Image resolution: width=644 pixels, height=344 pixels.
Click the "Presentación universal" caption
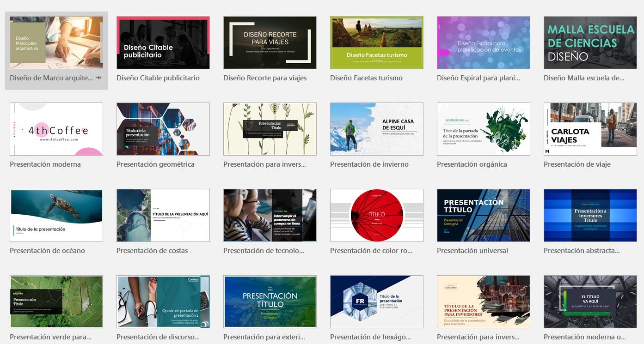(x=472, y=251)
